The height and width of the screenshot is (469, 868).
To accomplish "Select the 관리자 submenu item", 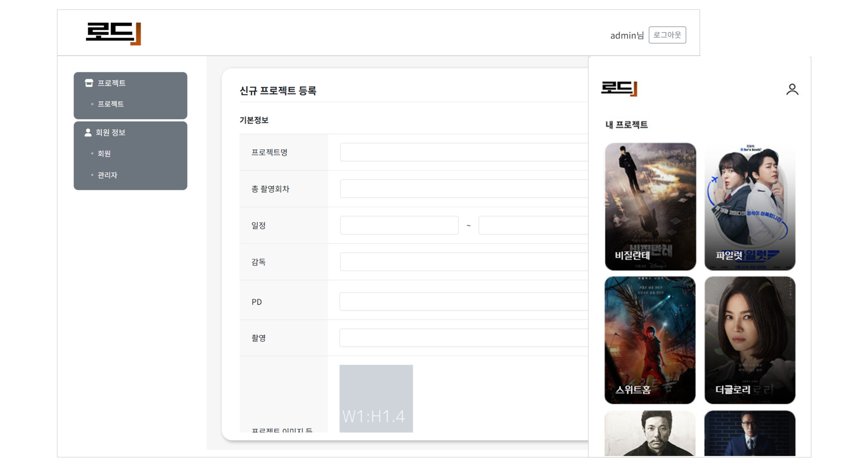I will pyautogui.click(x=108, y=175).
